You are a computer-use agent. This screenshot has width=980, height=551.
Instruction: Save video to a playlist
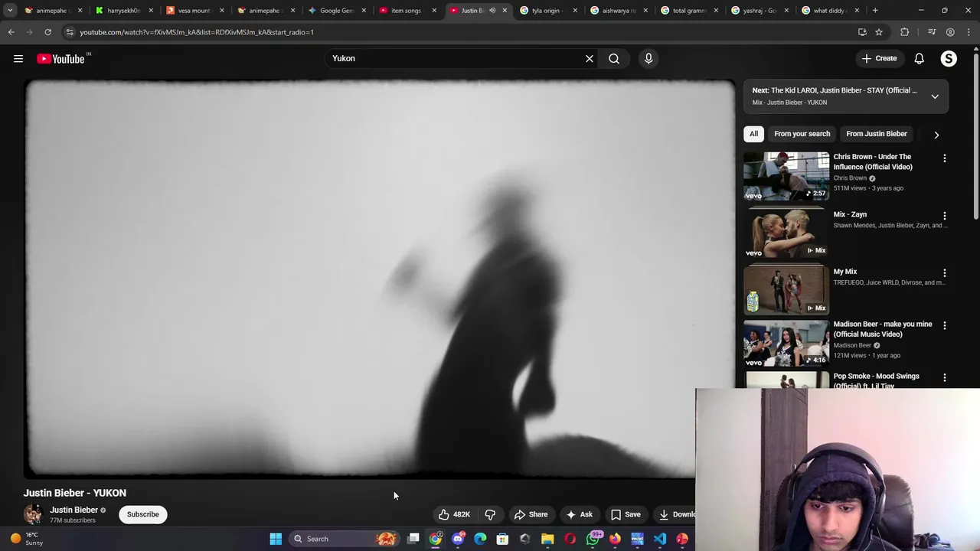pos(626,514)
